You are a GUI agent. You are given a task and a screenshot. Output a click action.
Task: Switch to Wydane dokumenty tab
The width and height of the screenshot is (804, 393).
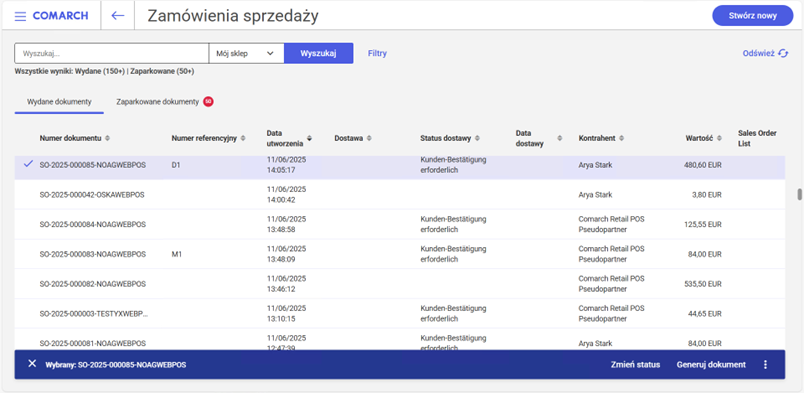(x=59, y=102)
